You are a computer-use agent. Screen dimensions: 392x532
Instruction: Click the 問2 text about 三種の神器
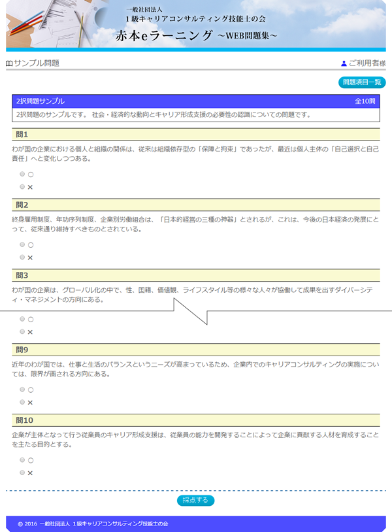pyautogui.click(x=195, y=224)
